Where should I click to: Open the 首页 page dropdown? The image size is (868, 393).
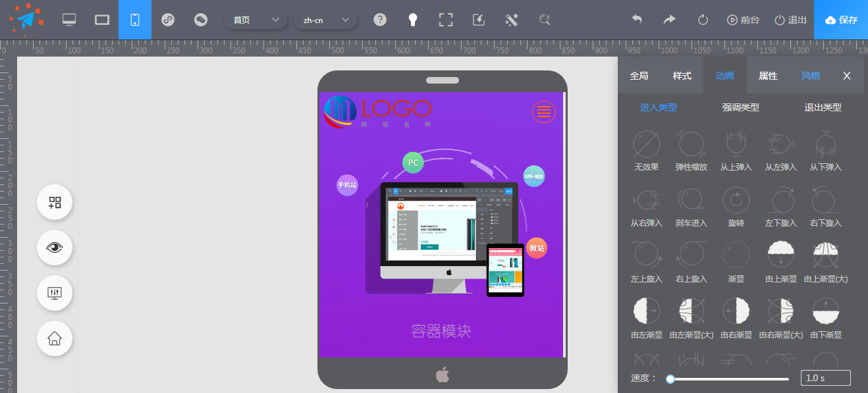coord(256,20)
